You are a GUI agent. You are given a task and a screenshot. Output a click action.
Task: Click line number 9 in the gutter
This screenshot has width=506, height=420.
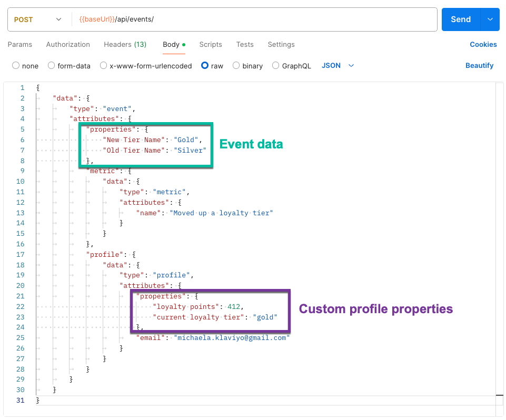click(x=22, y=171)
